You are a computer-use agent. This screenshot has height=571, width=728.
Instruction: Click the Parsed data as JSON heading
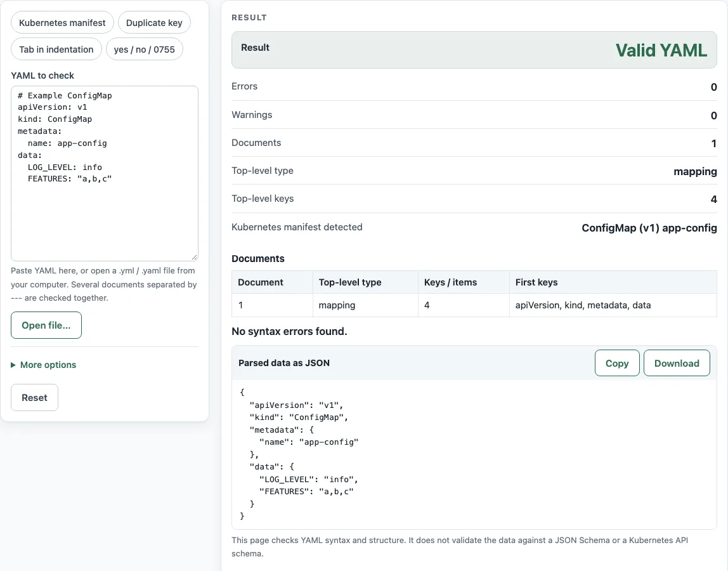click(x=284, y=363)
